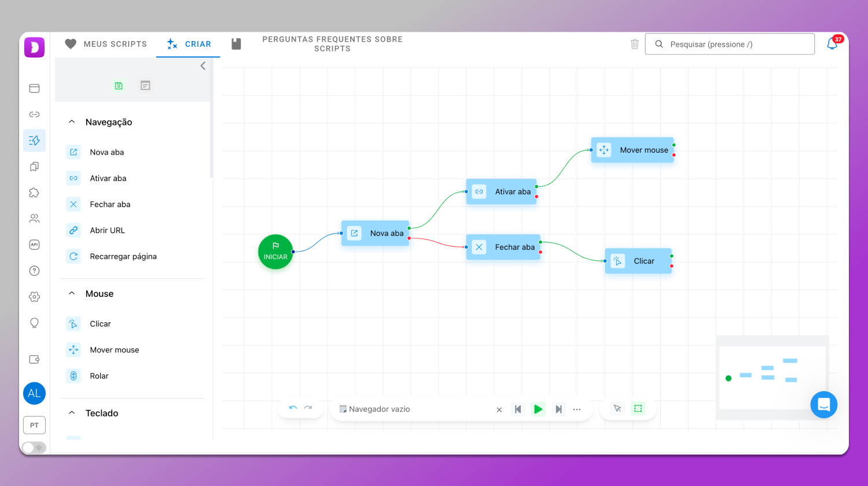The width and height of the screenshot is (868, 486).
Task: Click the canvas minimap thumbnail
Action: (772, 377)
